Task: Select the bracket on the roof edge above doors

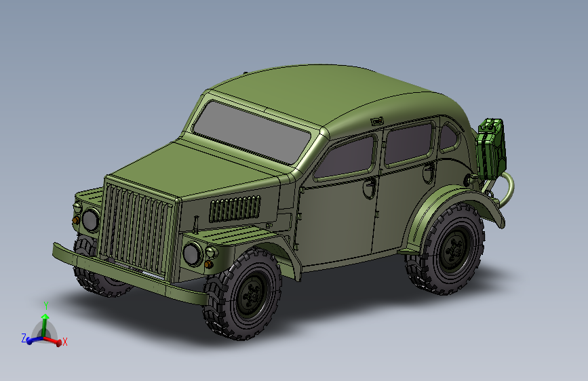Action: (x=377, y=121)
